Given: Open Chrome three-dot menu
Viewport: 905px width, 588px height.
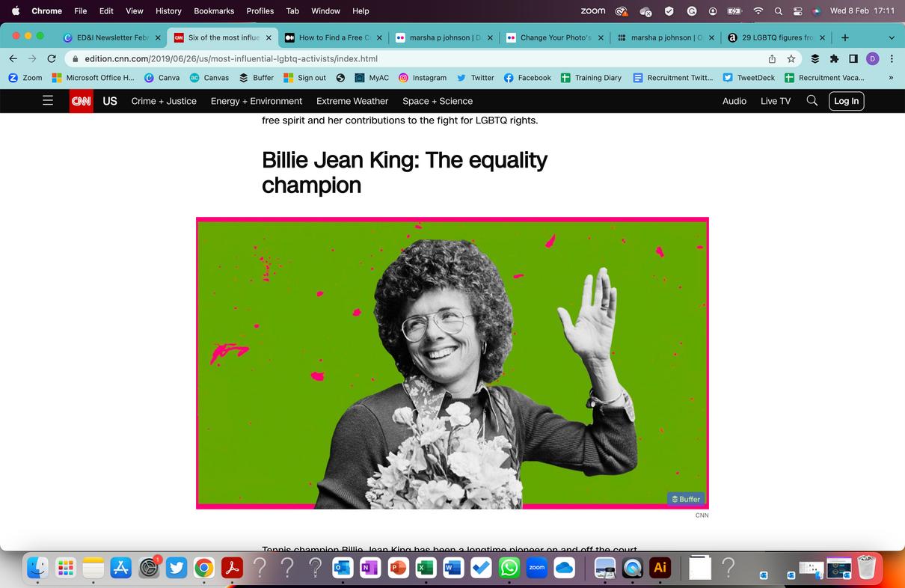Looking at the screenshot, I should (x=892, y=58).
